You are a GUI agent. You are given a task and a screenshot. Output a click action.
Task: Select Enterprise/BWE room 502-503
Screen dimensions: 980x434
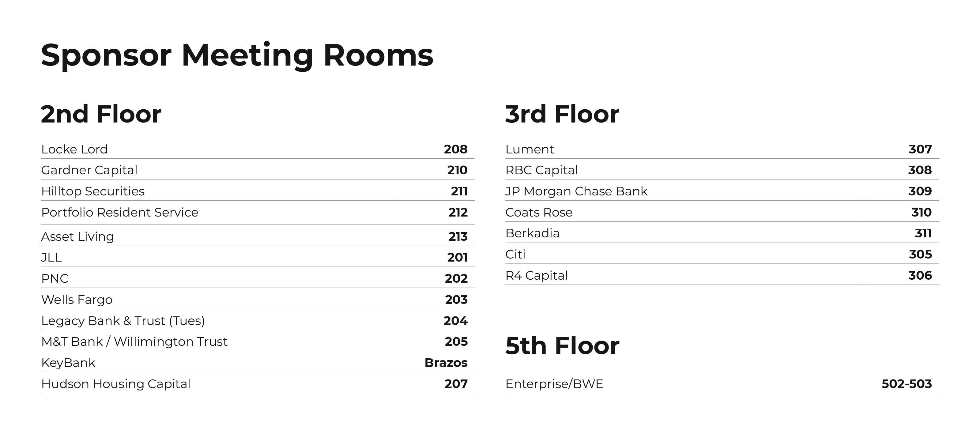click(x=907, y=384)
